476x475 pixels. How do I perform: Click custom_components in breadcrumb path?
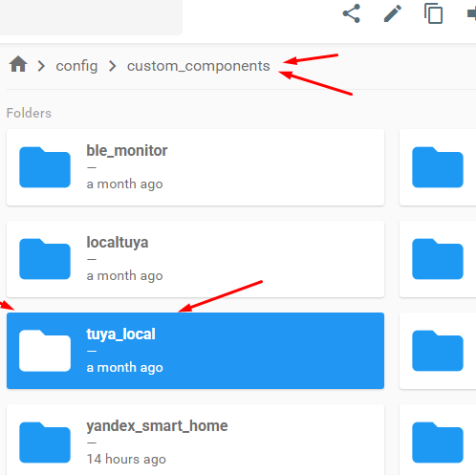pyautogui.click(x=199, y=66)
